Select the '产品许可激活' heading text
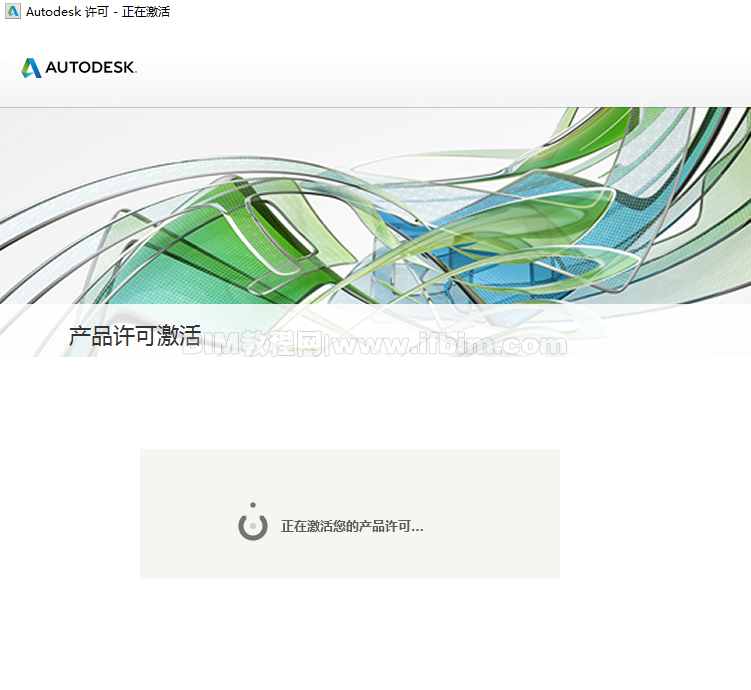Screen dimensions: 751x690 [x=135, y=336]
